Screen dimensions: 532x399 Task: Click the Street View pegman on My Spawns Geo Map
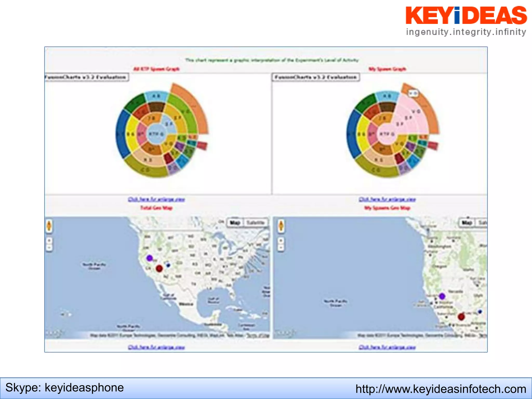(281, 226)
